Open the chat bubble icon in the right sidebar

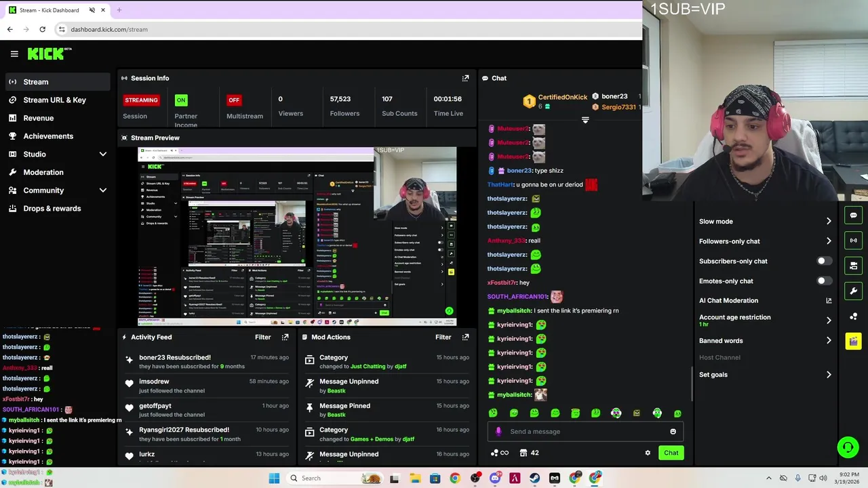click(x=853, y=216)
